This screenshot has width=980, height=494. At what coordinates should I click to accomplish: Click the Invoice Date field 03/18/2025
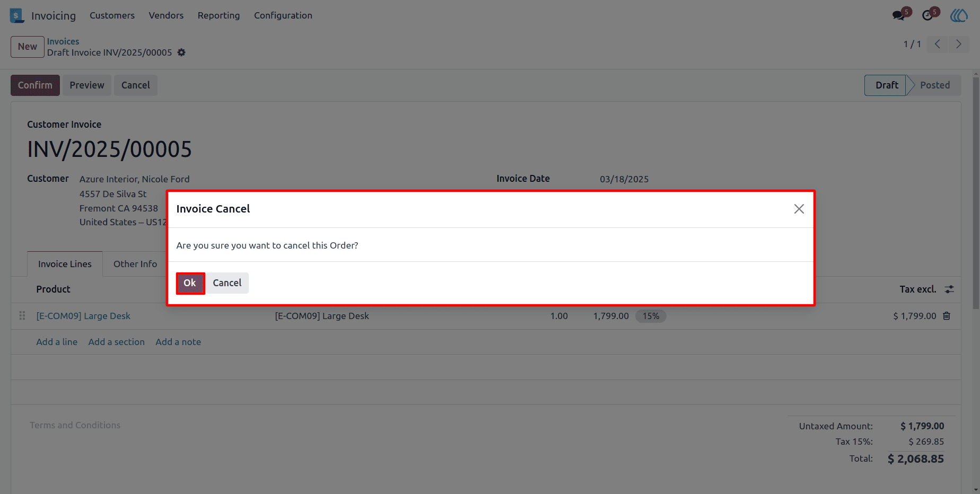(x=624, y=179)
